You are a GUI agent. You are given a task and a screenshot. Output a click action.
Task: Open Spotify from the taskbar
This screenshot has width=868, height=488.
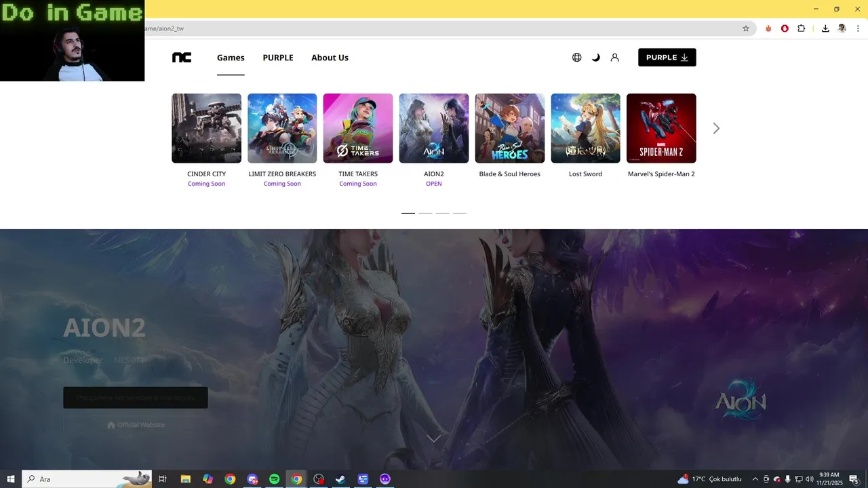coord(275,479)
